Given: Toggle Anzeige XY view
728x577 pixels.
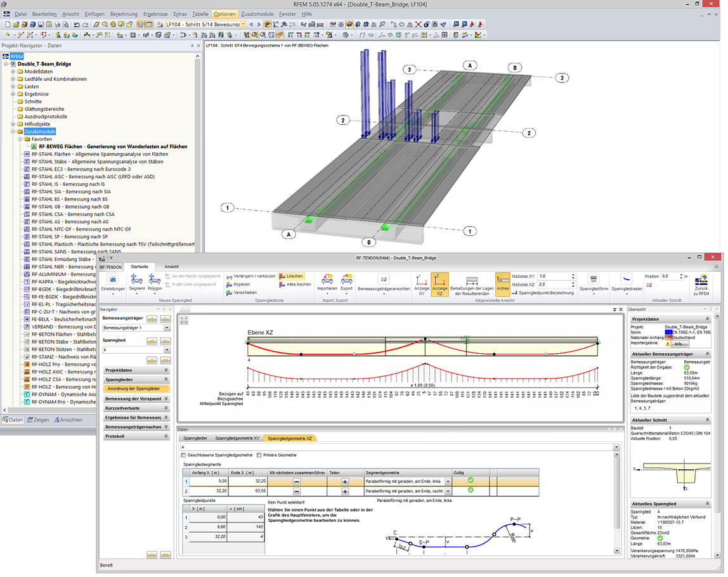Looking at the screenshot, I should click(x=422, y=285).
